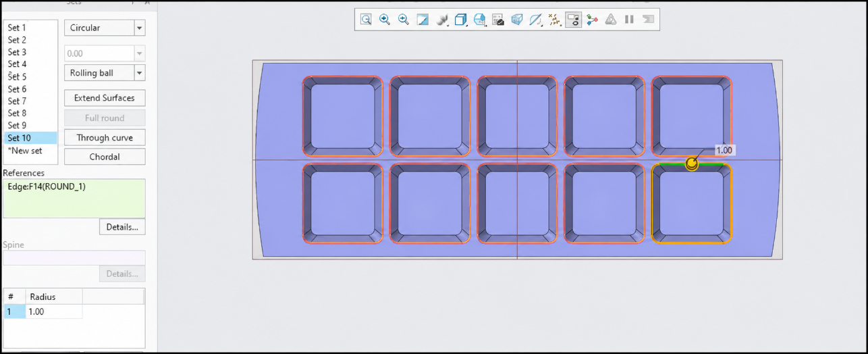
Task: Select the highlighted Set 10 entry
Action: [x=30, y=138]
